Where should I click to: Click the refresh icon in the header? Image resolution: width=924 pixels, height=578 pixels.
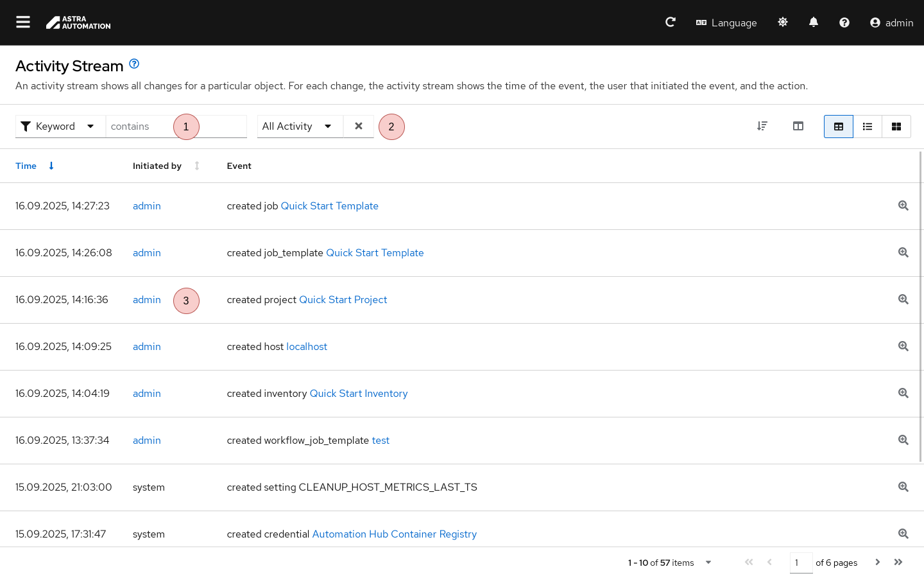point(671,22)
